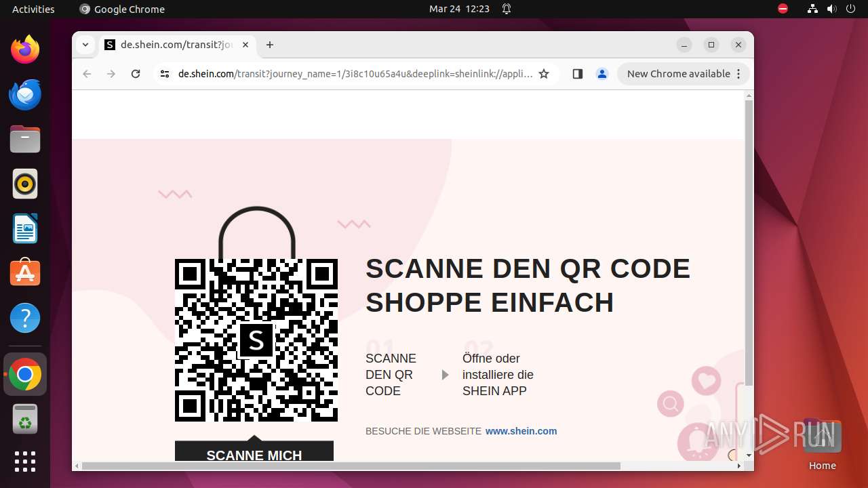Click the notification bell indicator

tap(507, 9)
